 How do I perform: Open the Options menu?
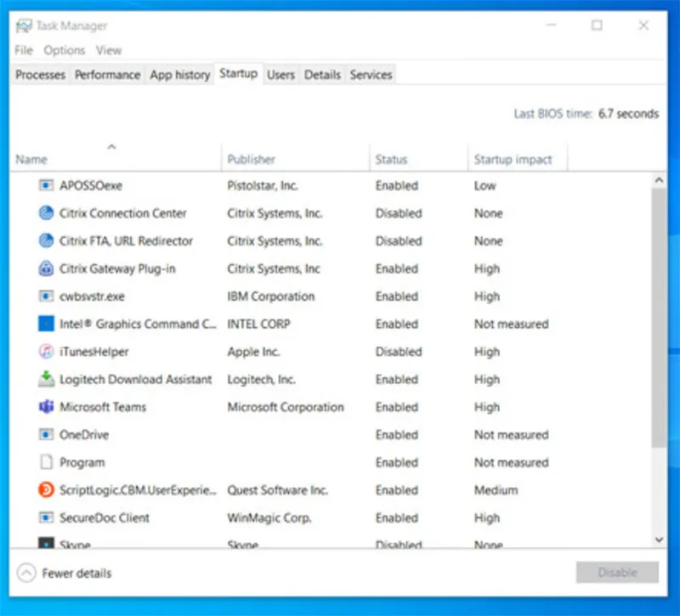(x=65, y=50)
